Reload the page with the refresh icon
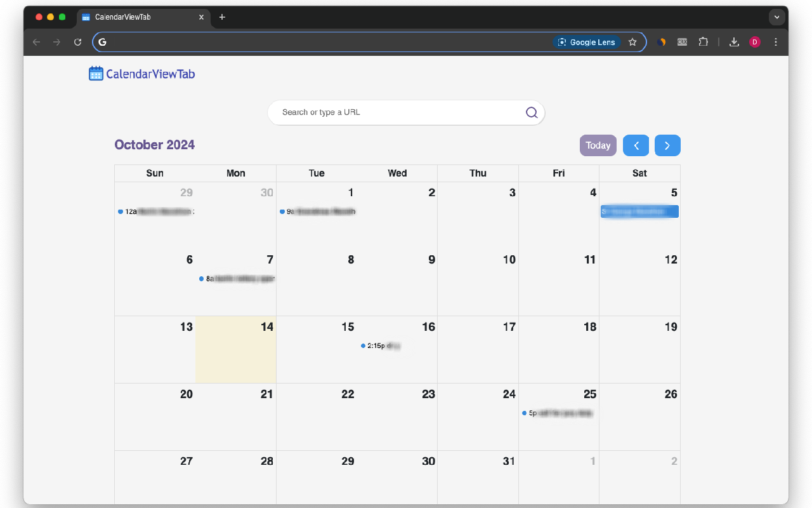The height and width of the screenshot is (508, 812). point(77,42)
